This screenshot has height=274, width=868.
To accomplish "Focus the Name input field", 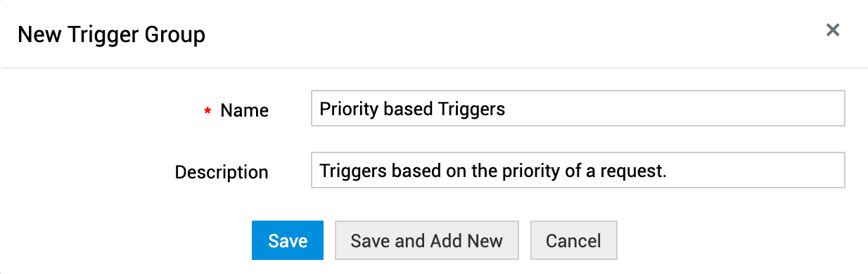I will pos(577,108).
